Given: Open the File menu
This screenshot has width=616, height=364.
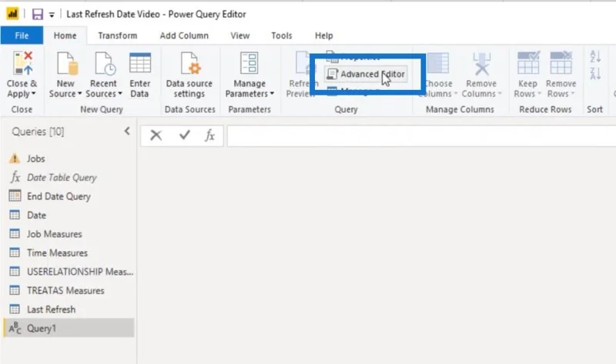Looking at the screenshot, I should coord(22,35).
